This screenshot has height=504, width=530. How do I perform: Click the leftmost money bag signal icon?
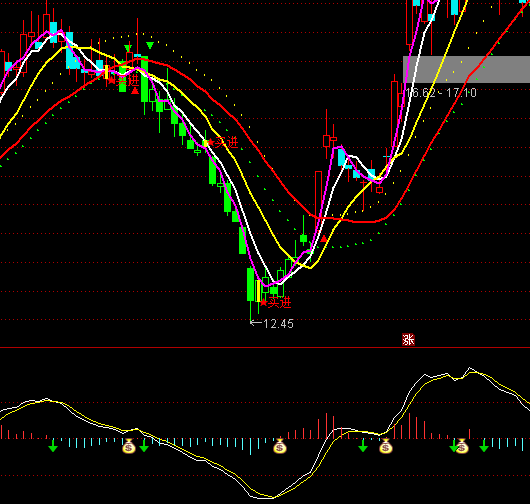[x=128, y=446]
